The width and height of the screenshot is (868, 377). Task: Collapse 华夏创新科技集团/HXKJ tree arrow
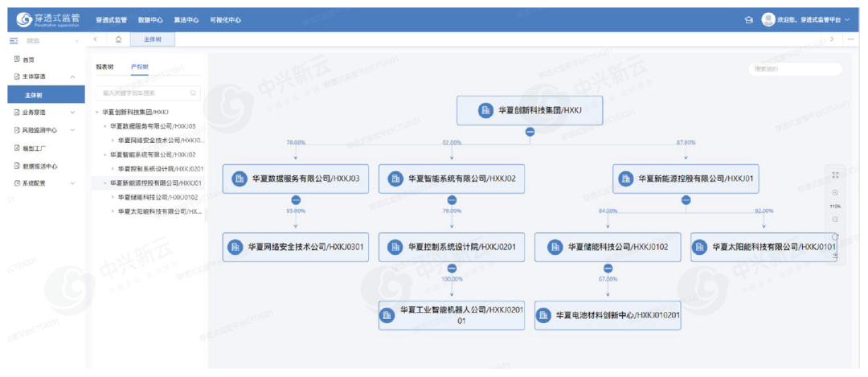pyautogui.click(x=97, y=113)
